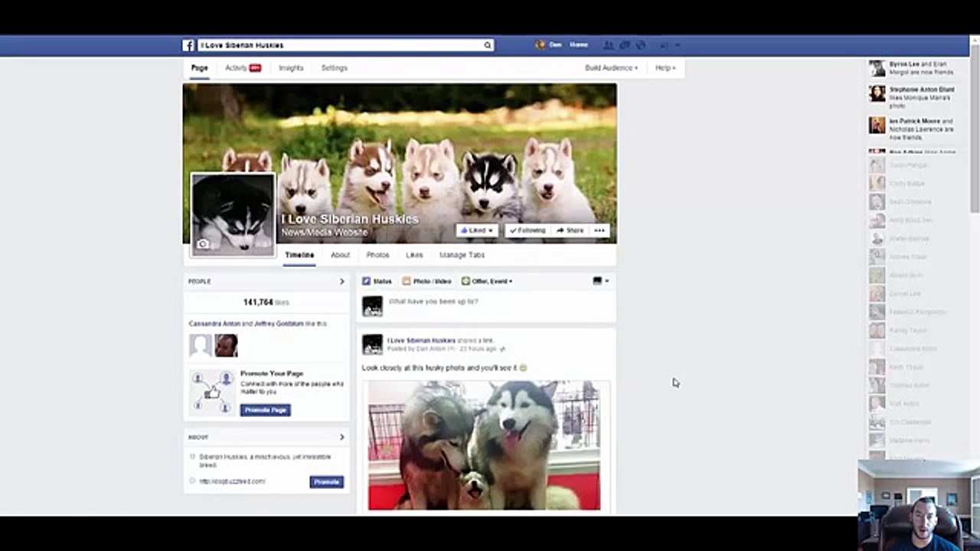Click Ian Patrick Moore's avatar in the ticker

coord(877,125)
